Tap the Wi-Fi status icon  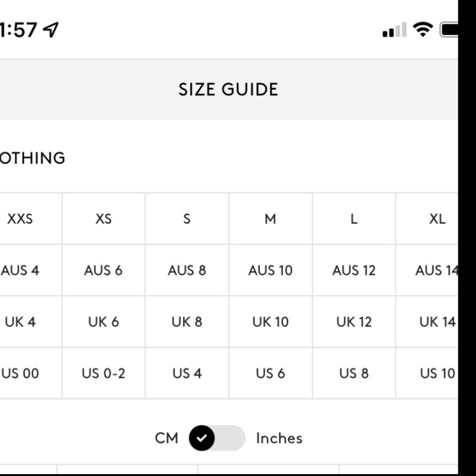(423, 30)
